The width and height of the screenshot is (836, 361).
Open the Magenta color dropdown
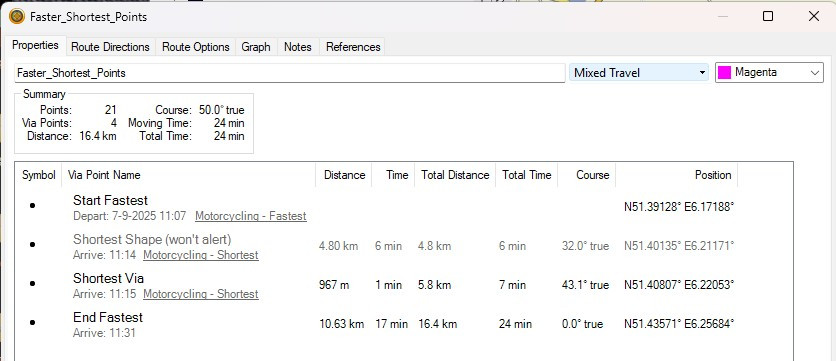coord(769,73)
